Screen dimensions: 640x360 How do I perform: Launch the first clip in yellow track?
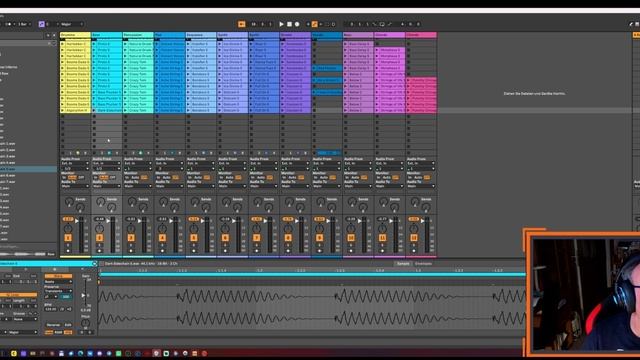tap(63, 44)
